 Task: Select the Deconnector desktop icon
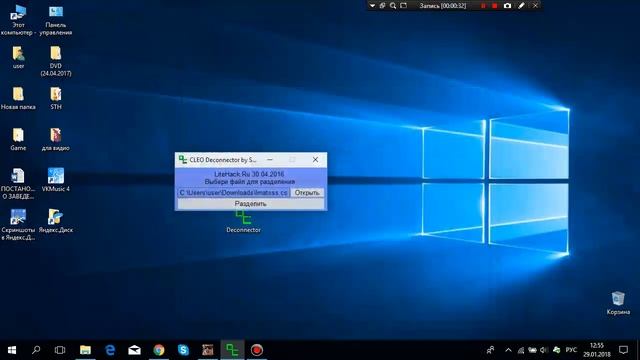(243, 222)
